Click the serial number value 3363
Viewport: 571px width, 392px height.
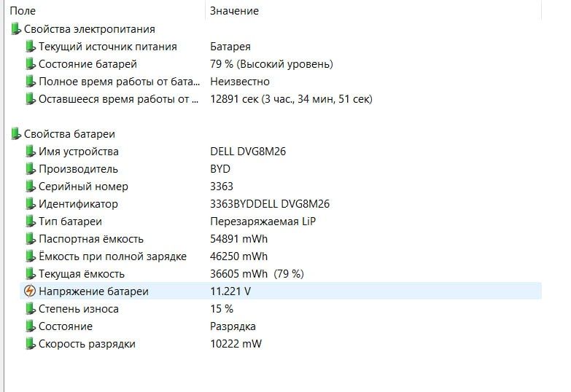click(222, 187)
